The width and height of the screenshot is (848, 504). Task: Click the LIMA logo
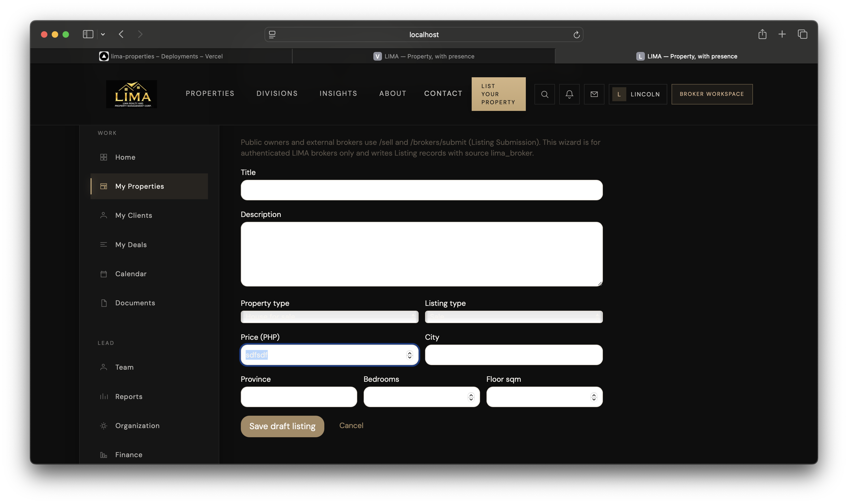coord(131,94)
